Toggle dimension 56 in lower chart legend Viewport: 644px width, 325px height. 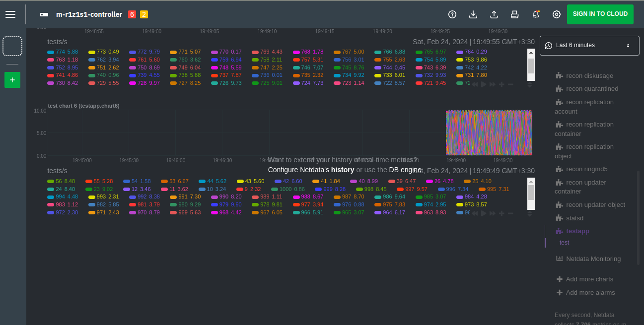(x=59, y=181)
